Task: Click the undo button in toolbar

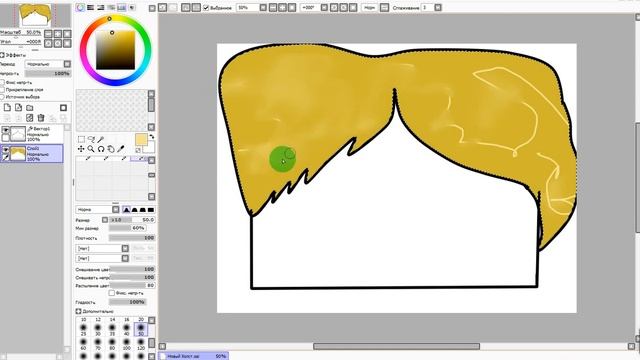Action: tap(162, 7)
